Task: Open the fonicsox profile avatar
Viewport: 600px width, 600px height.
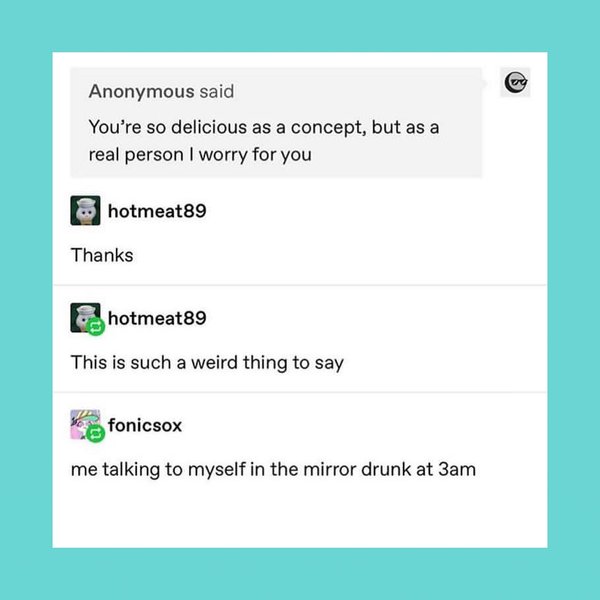Action: coord(83,423)
